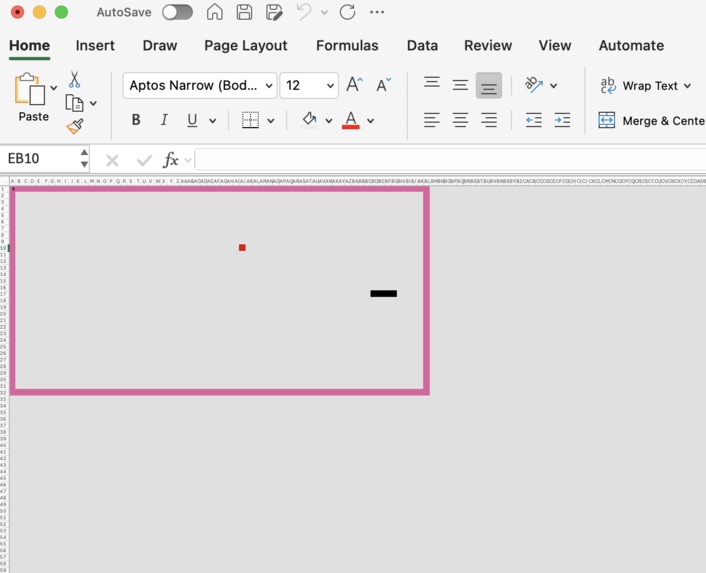The height and width of the screenshot is (573, 706).
Task: Open the Automate ribbon tab
Action: click(x=631, y=45)
